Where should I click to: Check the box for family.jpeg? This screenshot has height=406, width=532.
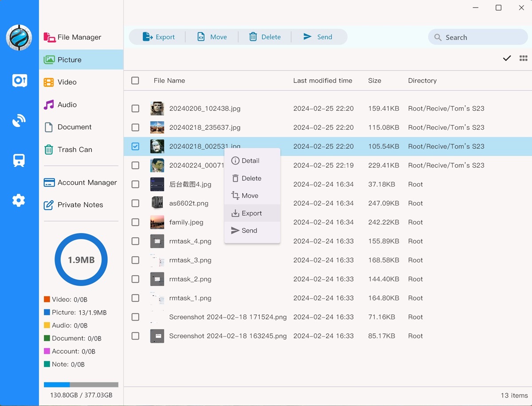click(135, 223)
